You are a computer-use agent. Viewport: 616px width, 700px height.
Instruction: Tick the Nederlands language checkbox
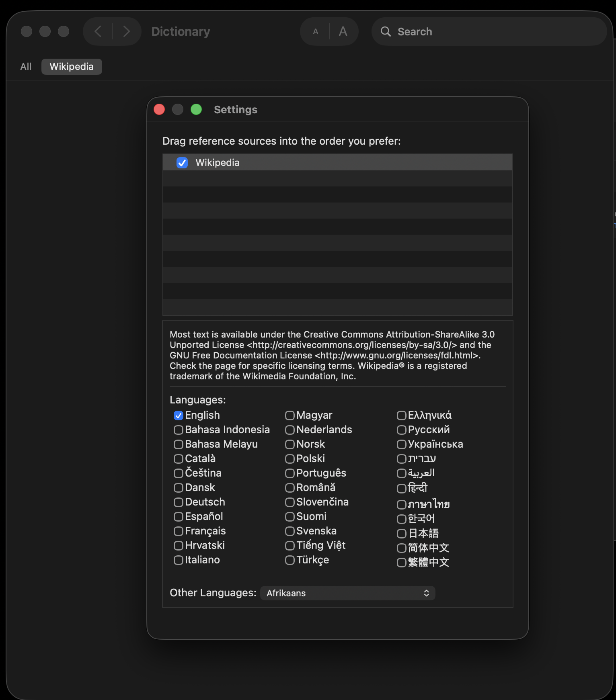click(290, 430)
